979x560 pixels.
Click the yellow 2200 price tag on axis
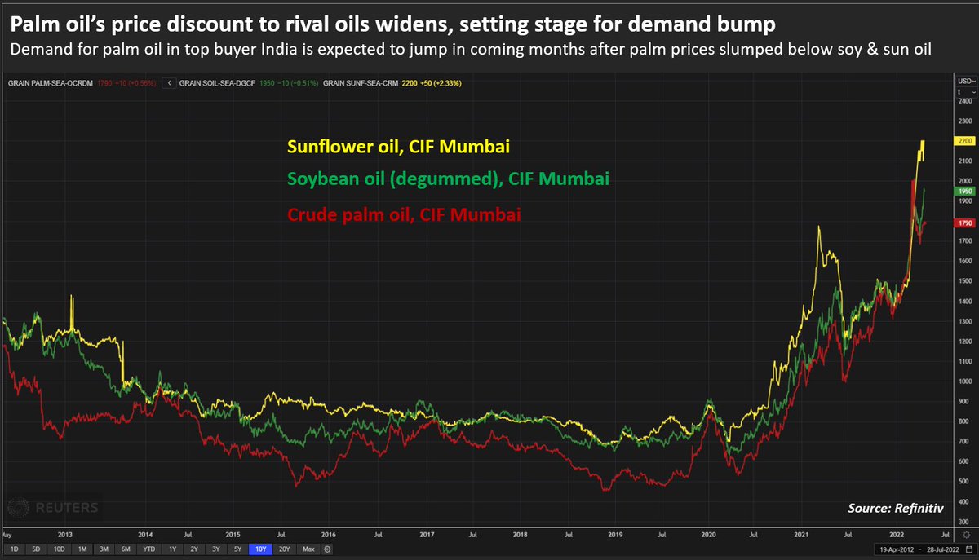(x=963, y=141)
